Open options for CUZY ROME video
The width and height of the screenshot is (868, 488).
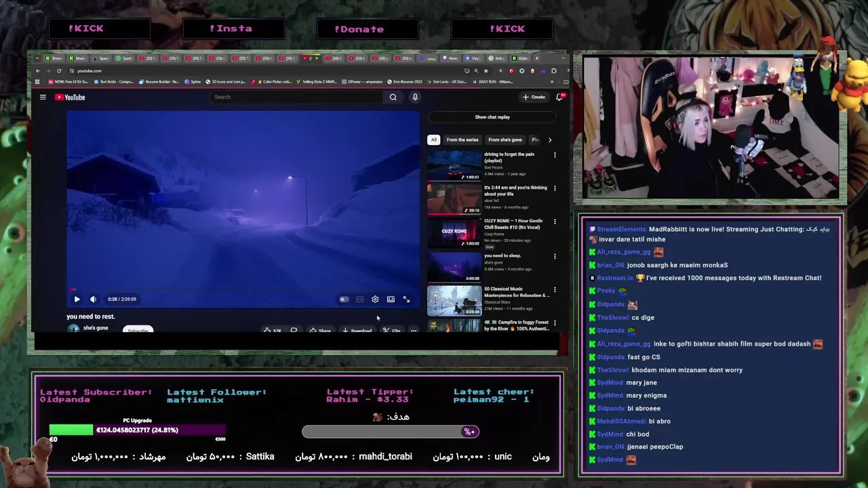555,222
